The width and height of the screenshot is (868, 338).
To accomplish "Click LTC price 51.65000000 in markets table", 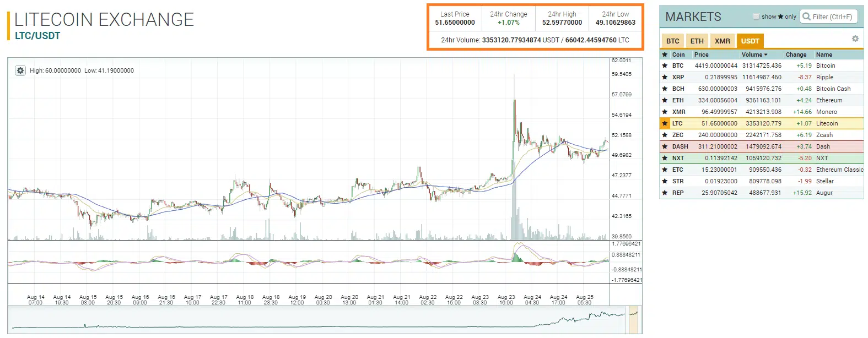I will tap(719, 123).
